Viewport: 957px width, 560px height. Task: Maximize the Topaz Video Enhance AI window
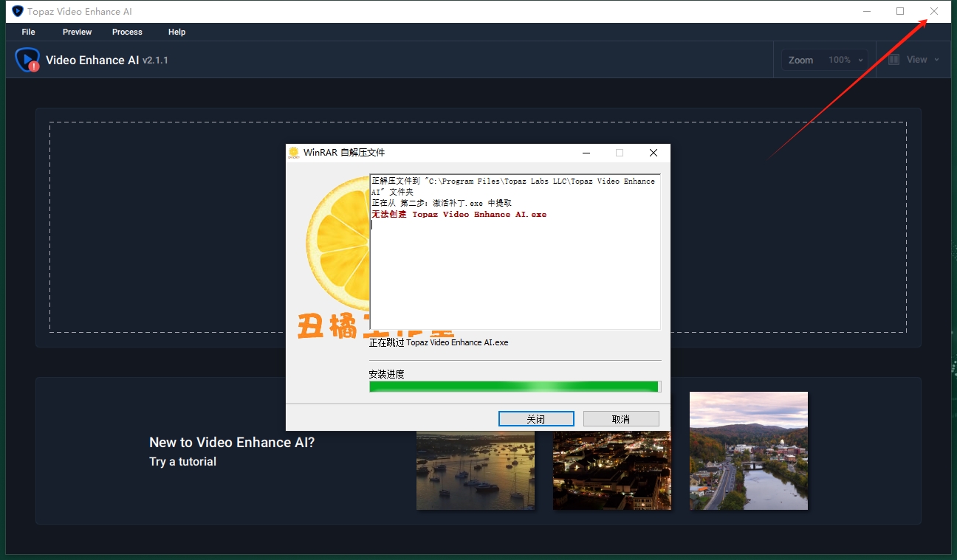pos(900,11)
